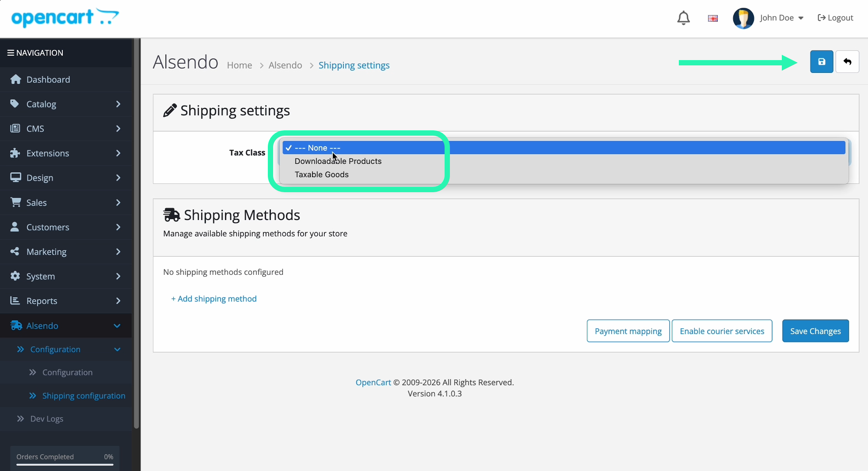Image resolution: width=868 pixels, height=471 pixels.
Task: Click the Shipping settings pencil icon
Action: pyautogui.click(x=170, y=110)
